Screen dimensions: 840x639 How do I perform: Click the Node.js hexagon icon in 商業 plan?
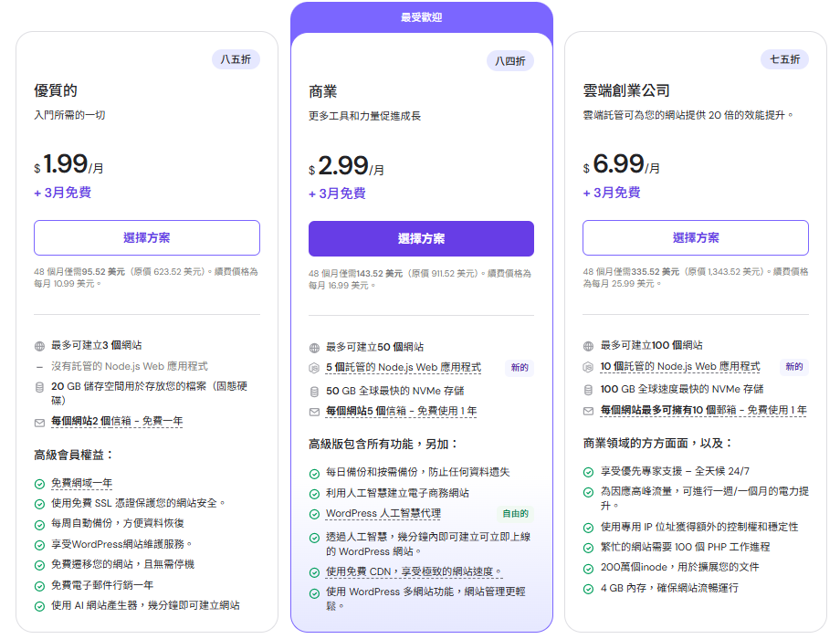tap(314, 368)
